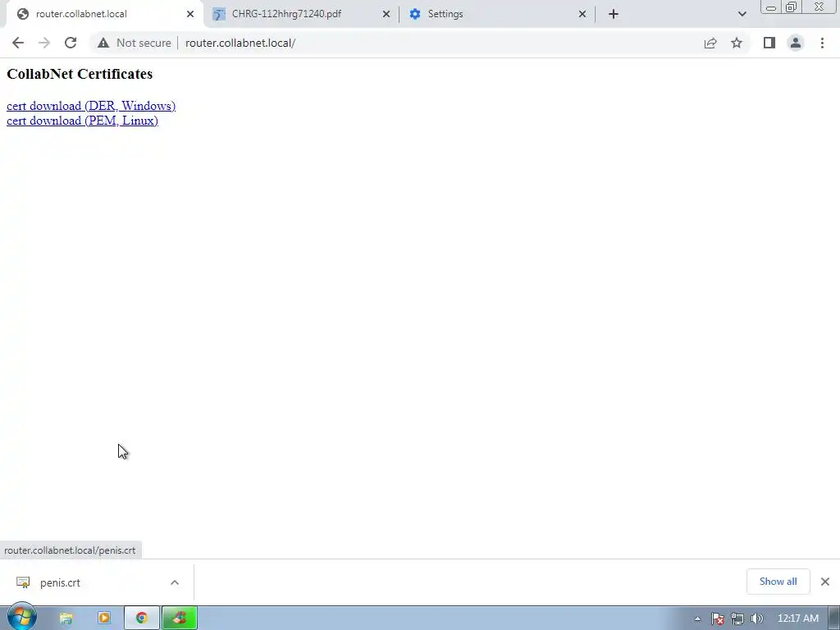Click the green highlighted taskbar application
The height and width of the screenshot is (630, 840).
(x=180, y=619)
